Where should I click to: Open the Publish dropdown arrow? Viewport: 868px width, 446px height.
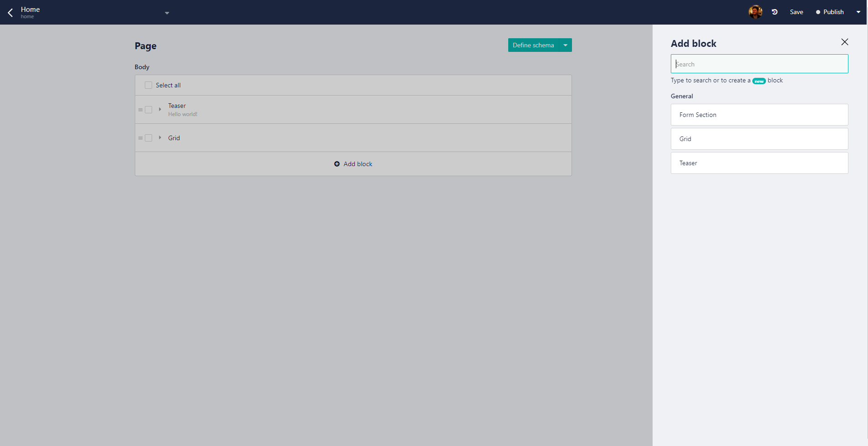click(858, 12)
